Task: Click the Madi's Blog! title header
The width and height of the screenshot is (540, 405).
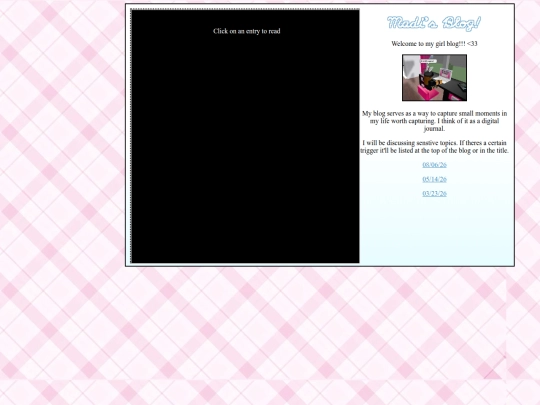Action: point(434,23)
